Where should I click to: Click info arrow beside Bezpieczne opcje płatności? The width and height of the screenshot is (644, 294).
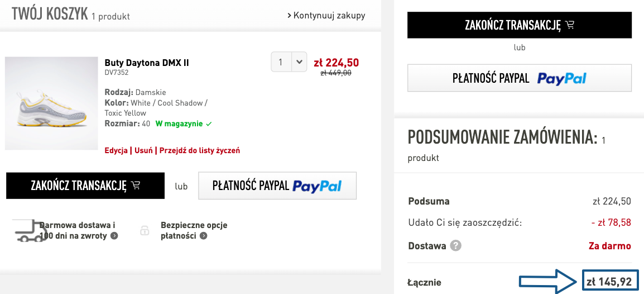coord(204,236)
